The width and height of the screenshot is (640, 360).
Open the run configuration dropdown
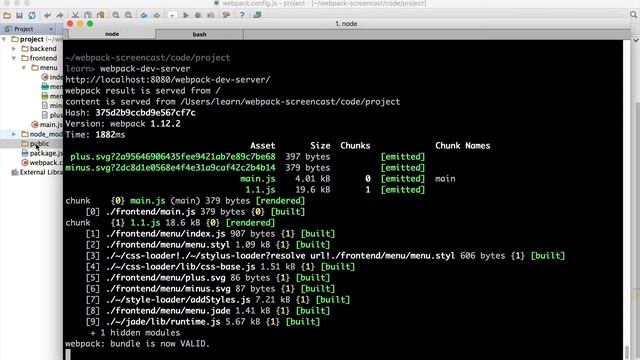(x=172, y=16)
